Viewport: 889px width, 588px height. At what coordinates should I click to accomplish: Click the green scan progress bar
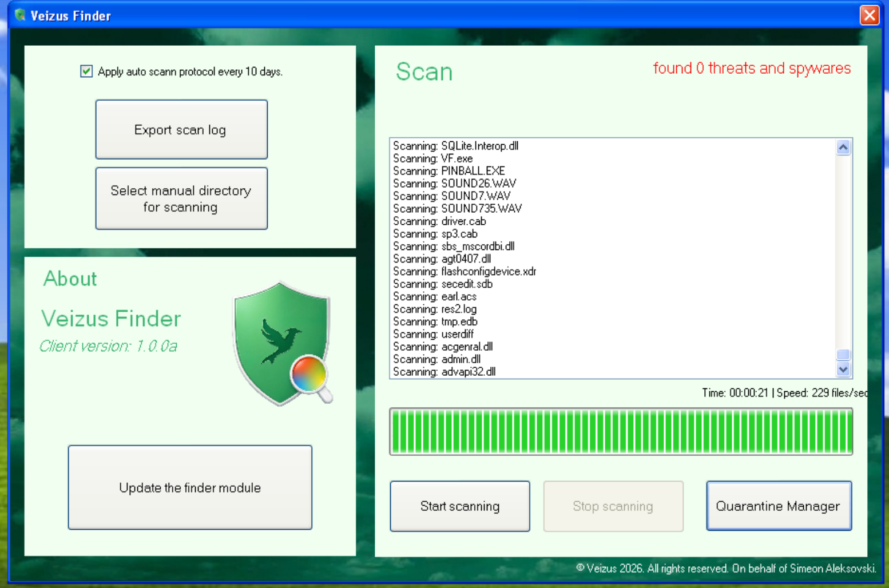click(x=621, y=432)
